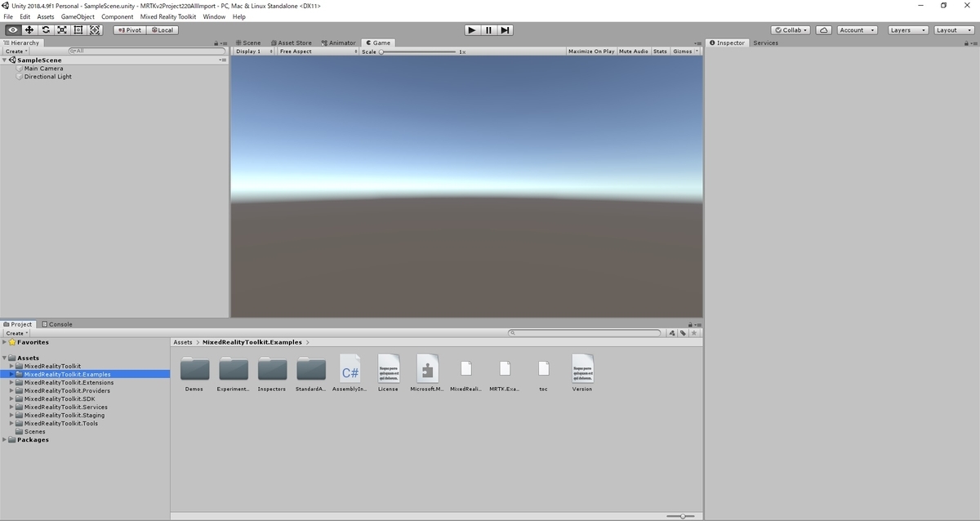Switch to the Console tab
Image resolution: width=980 pixels, height=521 pixels.
pyautogui.click(x=57, y=324)
